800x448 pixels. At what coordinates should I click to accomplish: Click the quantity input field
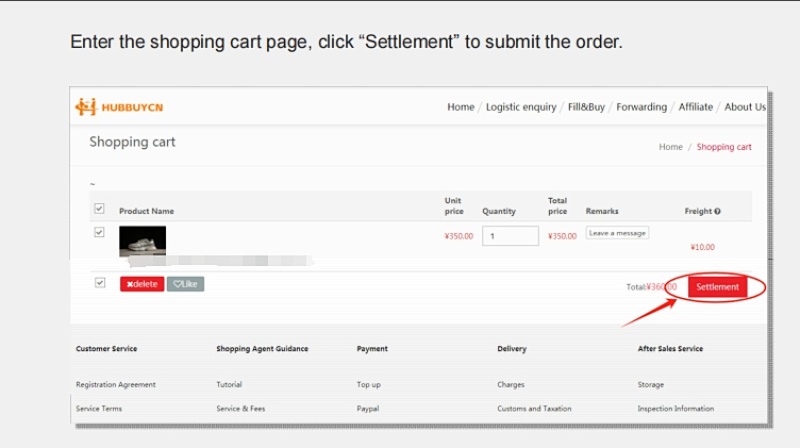pos(510,236)
